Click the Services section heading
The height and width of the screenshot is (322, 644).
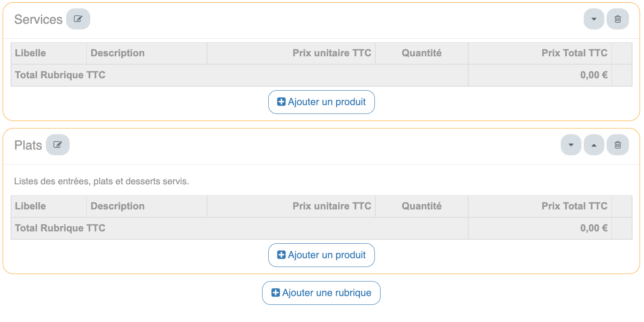[38, 19]
